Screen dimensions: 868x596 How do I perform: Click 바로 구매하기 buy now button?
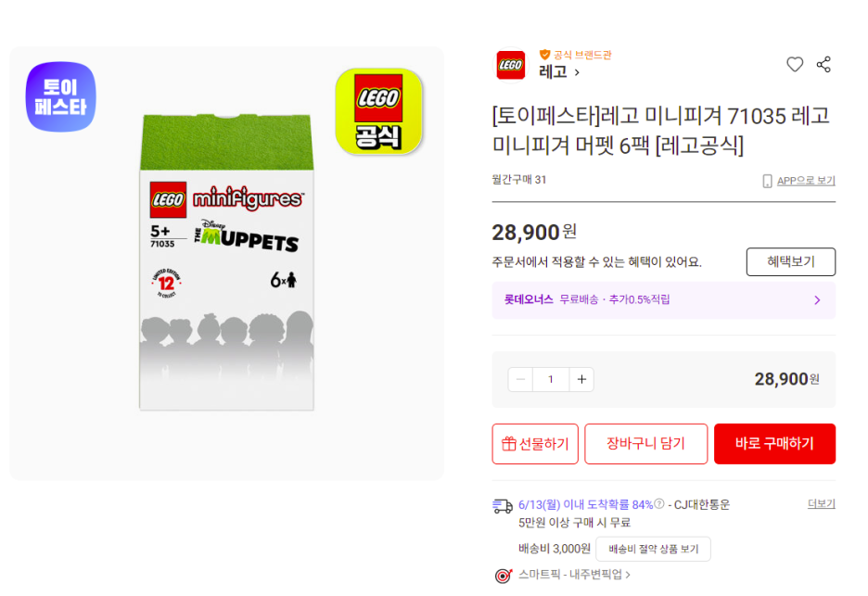[x=774, y=444]
